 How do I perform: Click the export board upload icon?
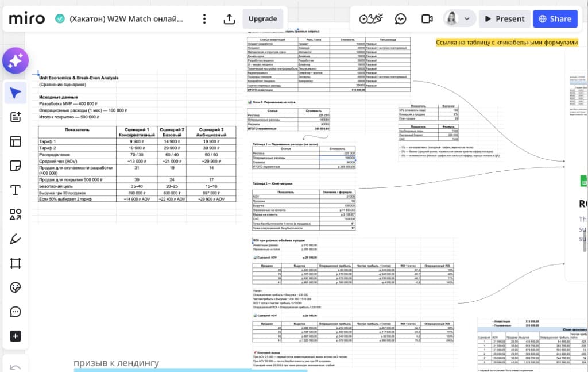tap(229, 19)
